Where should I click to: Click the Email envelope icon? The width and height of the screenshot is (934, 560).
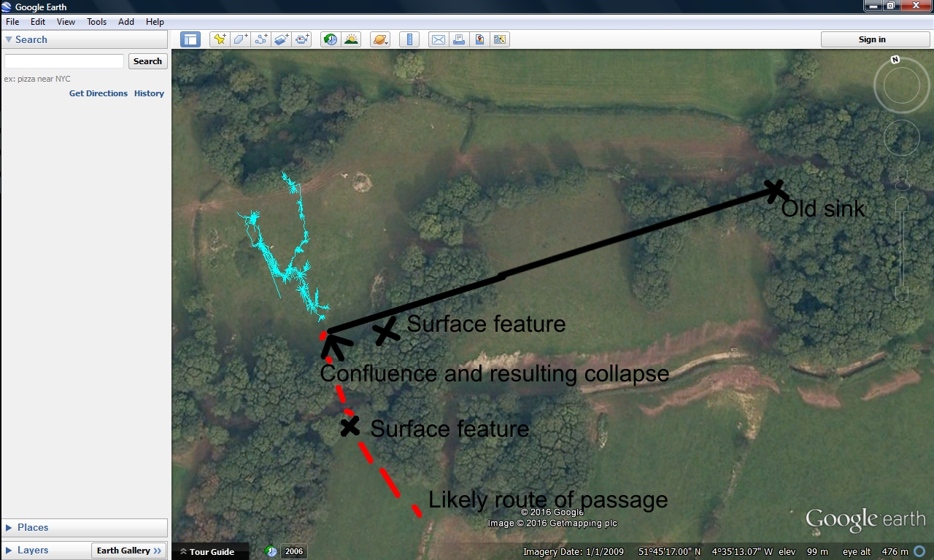[x=438, y=39]
